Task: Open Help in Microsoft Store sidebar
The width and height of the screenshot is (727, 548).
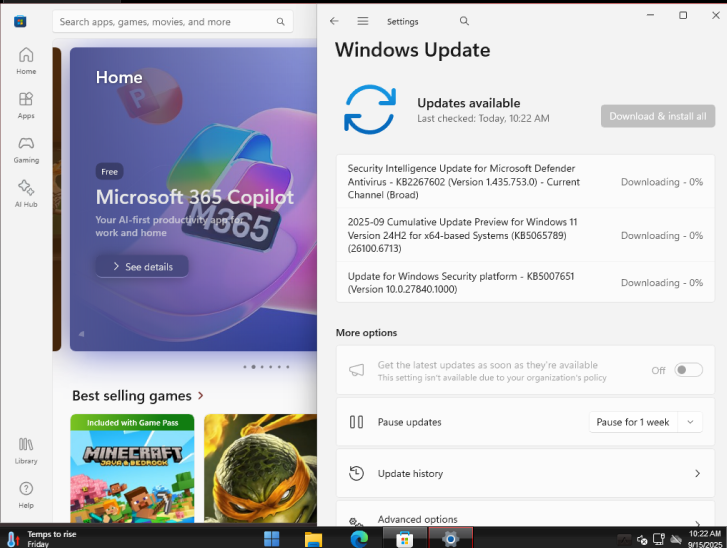Action: pyautogui.click(x=26, y=495)
